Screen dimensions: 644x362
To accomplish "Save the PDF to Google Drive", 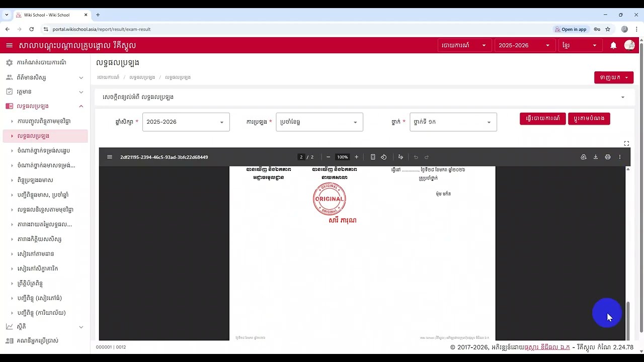I will click(x=584, y=157).
